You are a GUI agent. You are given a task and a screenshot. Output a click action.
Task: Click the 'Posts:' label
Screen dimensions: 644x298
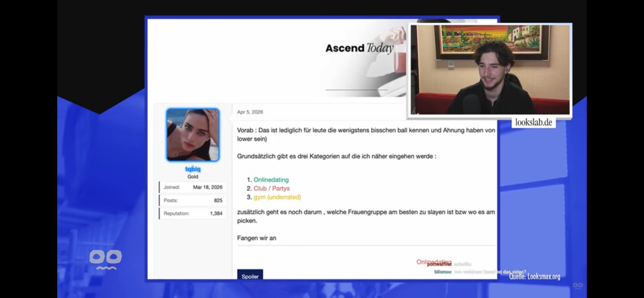tap(171, 200)
